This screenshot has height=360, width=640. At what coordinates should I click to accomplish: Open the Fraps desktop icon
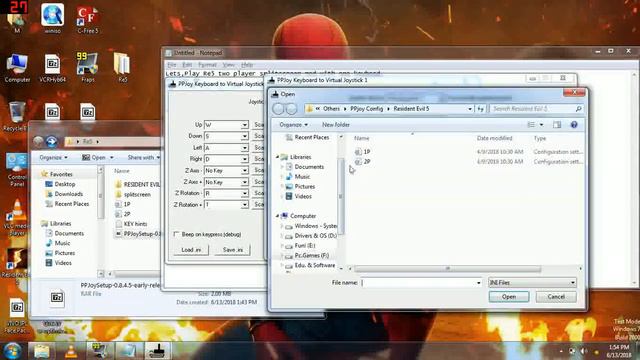pos(87,67)
